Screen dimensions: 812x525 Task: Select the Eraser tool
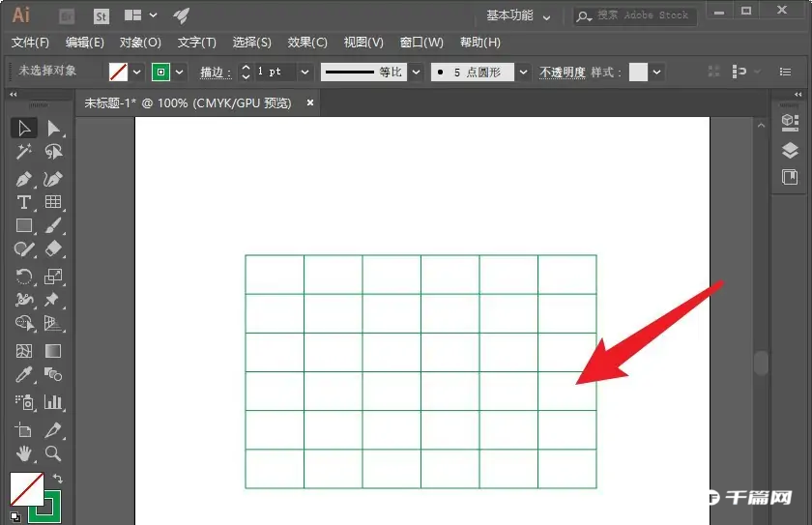point(53,249)
